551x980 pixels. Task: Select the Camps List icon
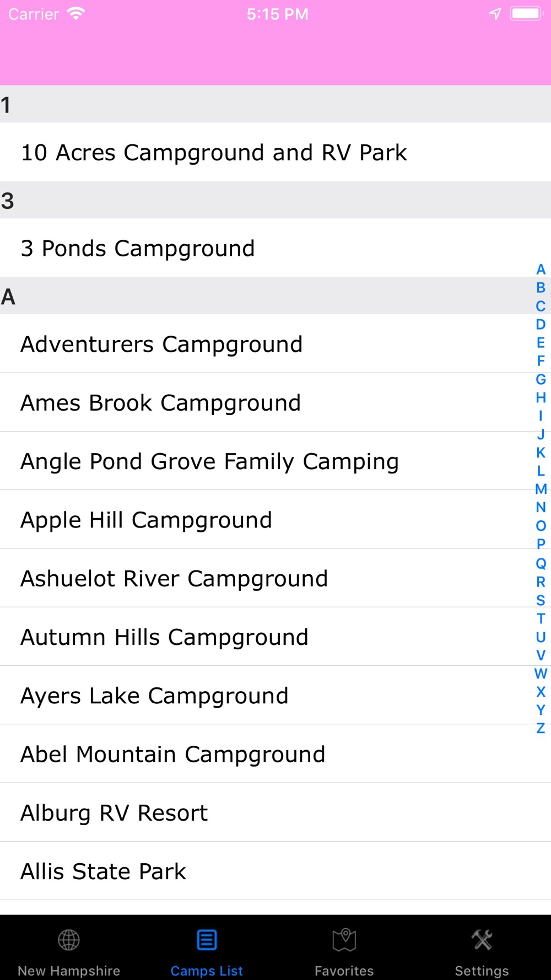pyautogui.click(x=207, y=940)
